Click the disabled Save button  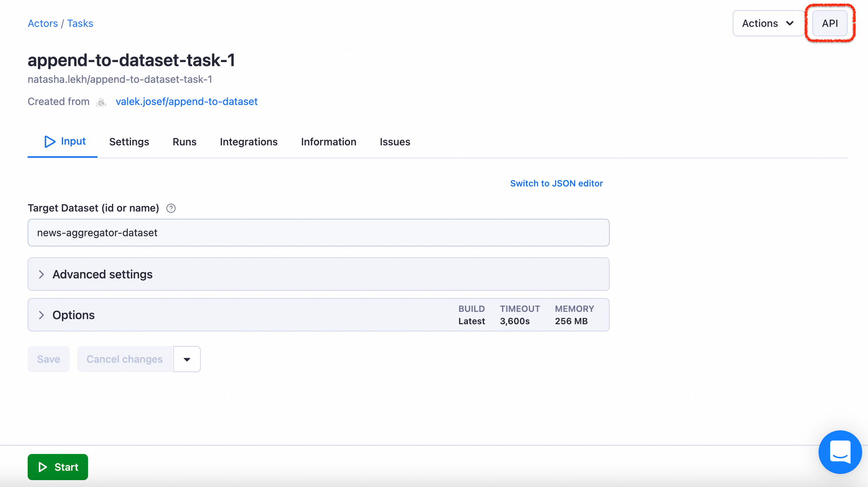click(x=48, y=359)
